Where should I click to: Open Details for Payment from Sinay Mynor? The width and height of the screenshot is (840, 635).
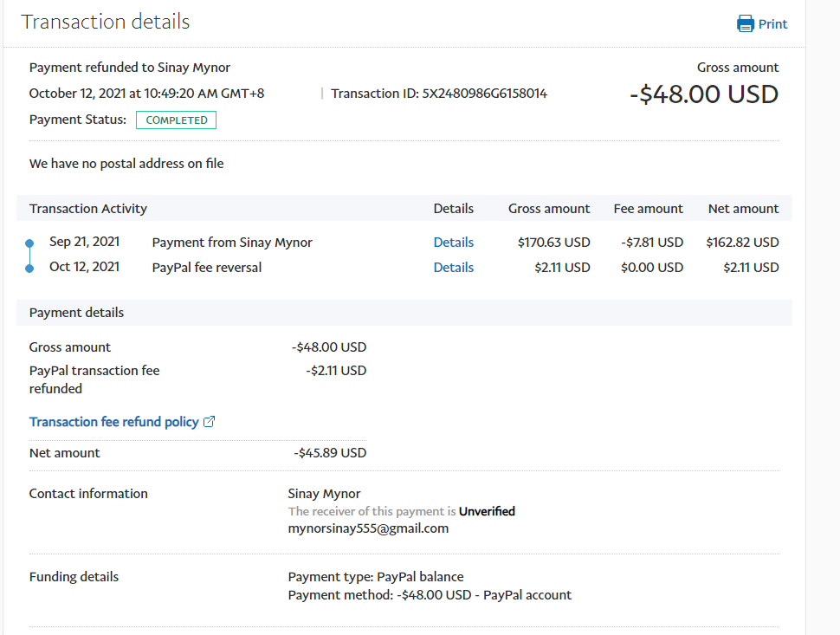(x=453, y=243)
